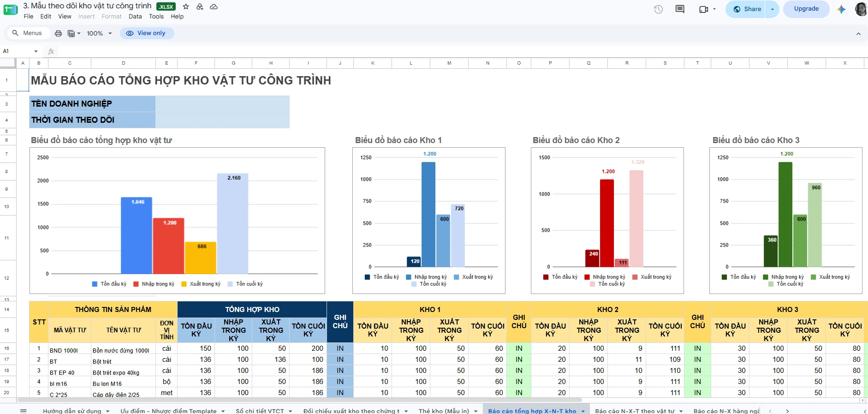Open the filter views table icon
The width and height of the screenshot is (868, 414).
pos(71,33)
